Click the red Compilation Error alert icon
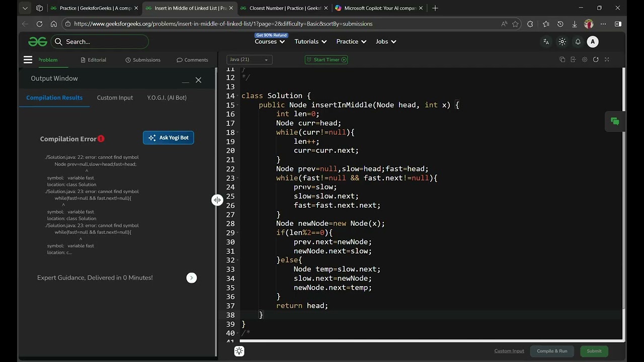The height and width of the screenshot is (362, 644). (101, 139)
